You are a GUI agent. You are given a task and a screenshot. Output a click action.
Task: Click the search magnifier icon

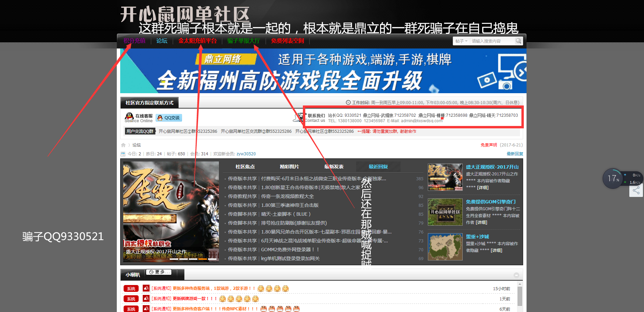518,41
